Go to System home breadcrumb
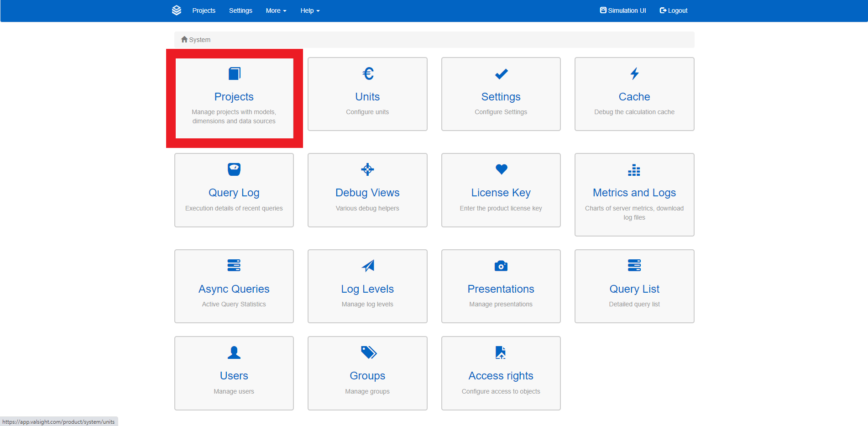The width and height of the screenshot is (868, 426). [196, 40]
